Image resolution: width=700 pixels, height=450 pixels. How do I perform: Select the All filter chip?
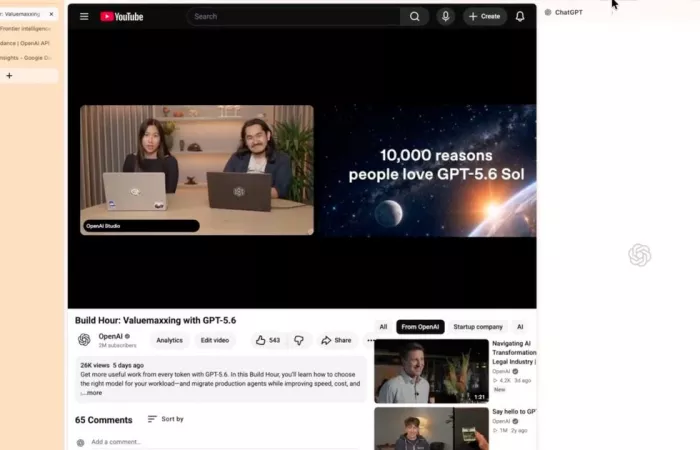pos(383,327)
